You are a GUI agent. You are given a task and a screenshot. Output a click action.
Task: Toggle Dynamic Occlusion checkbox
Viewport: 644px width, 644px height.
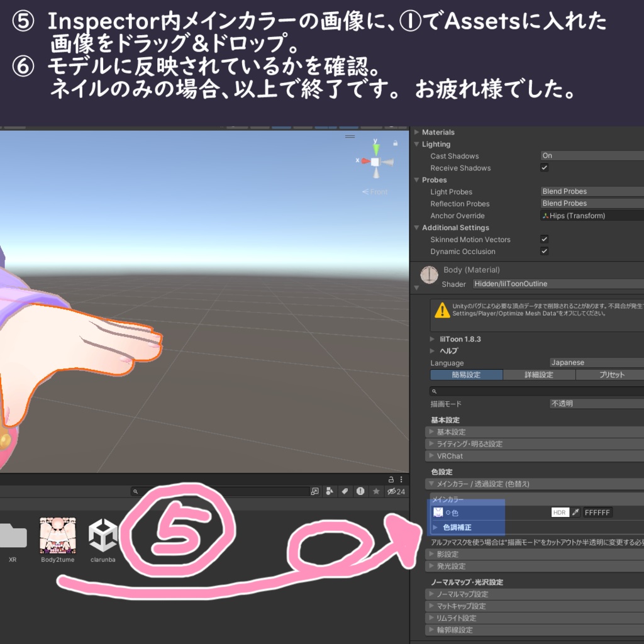(x=544, y=251)
